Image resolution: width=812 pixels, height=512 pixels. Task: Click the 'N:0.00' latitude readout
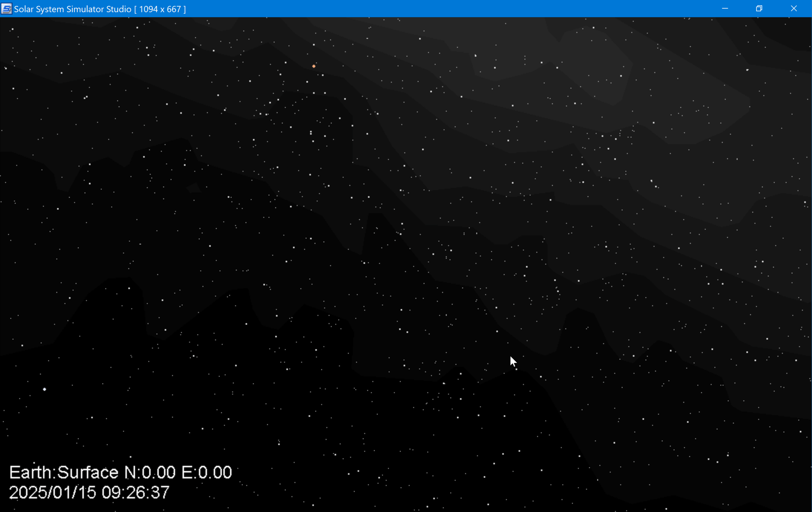[x=150, y=473]
